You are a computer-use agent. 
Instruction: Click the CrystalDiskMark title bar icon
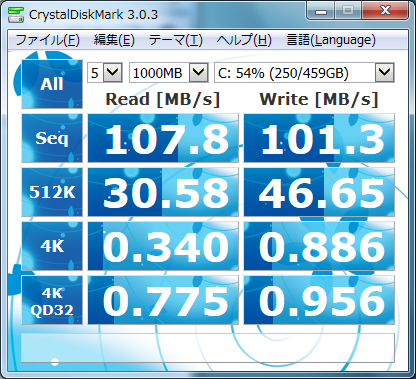(x=16, y=14)
